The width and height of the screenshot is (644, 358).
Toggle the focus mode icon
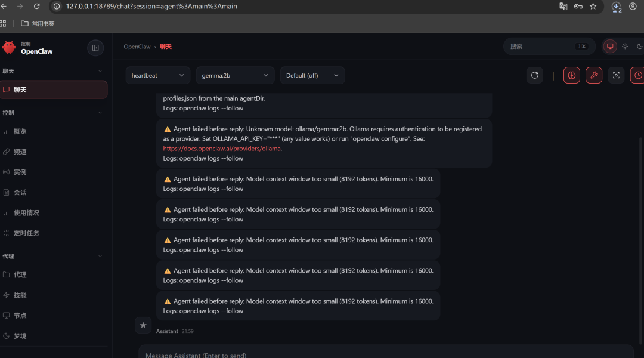click(615, 75)
